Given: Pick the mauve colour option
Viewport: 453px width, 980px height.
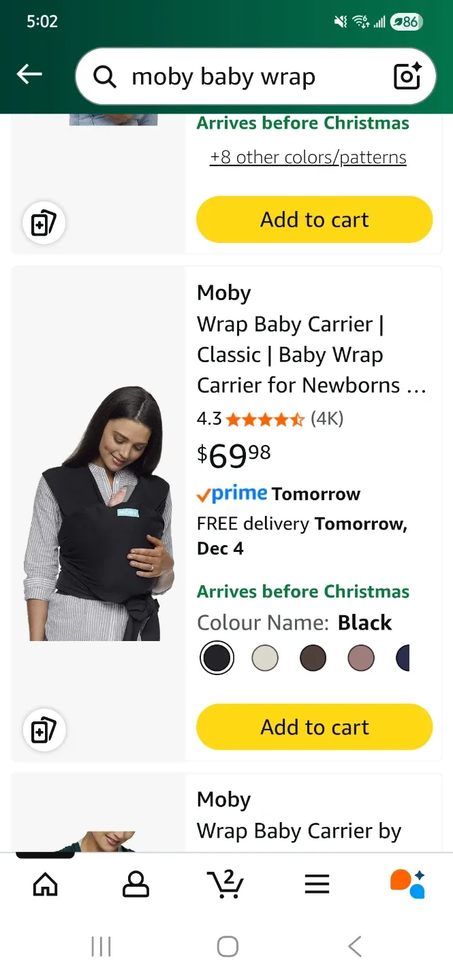Looking at the screenshot, I should coord(361,657).
